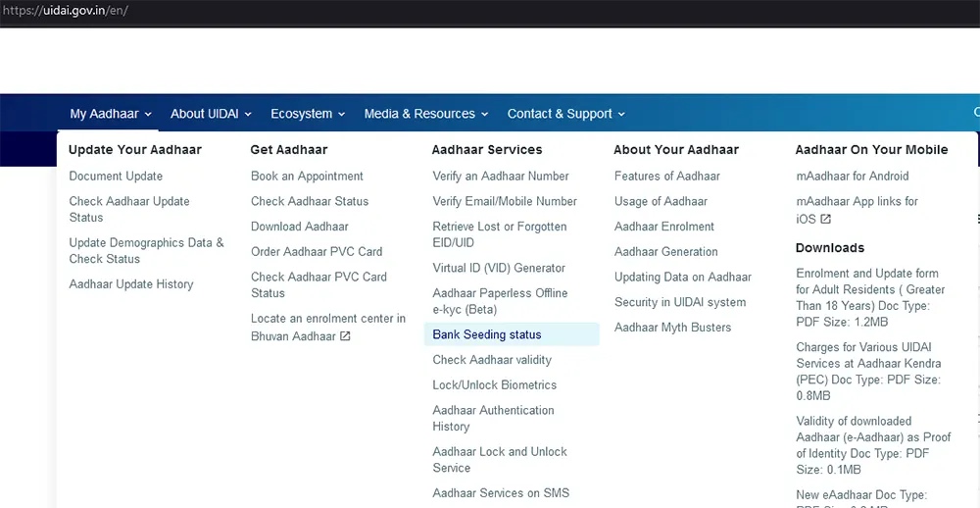Choose Order Aadhaar PVC Card

(x=317, y=251)
